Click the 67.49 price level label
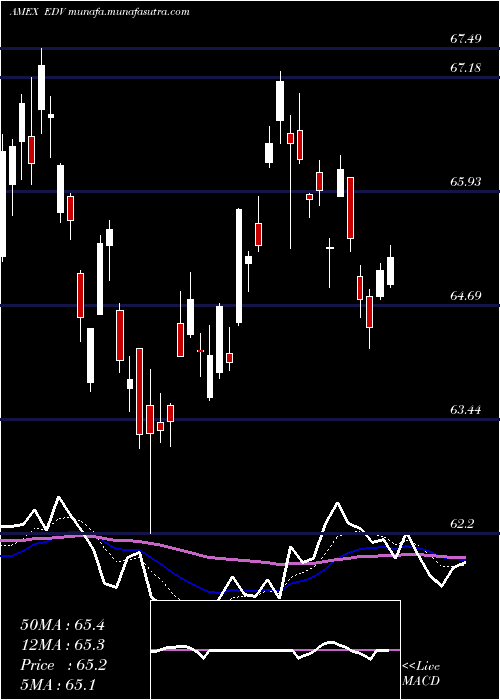The image size is (500, 700). tap(466, 39)
